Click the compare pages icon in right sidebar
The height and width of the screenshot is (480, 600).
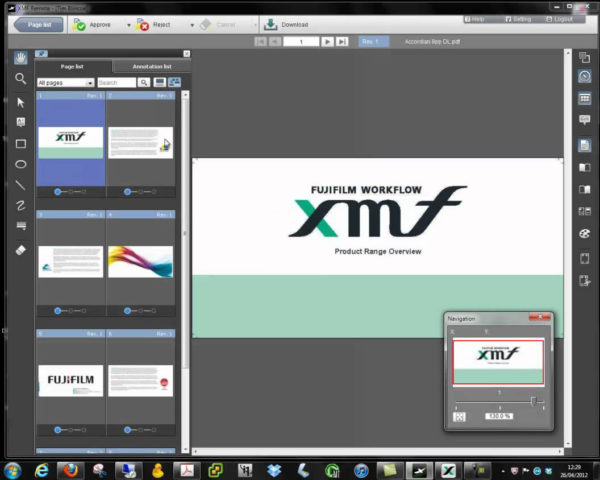[x=584, y=211]
